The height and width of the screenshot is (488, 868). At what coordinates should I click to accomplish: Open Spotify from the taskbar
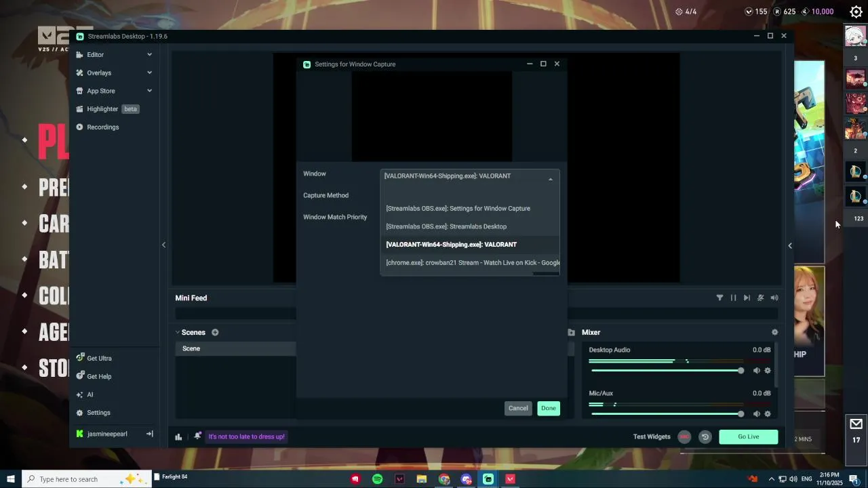click(x=378, y=479)
